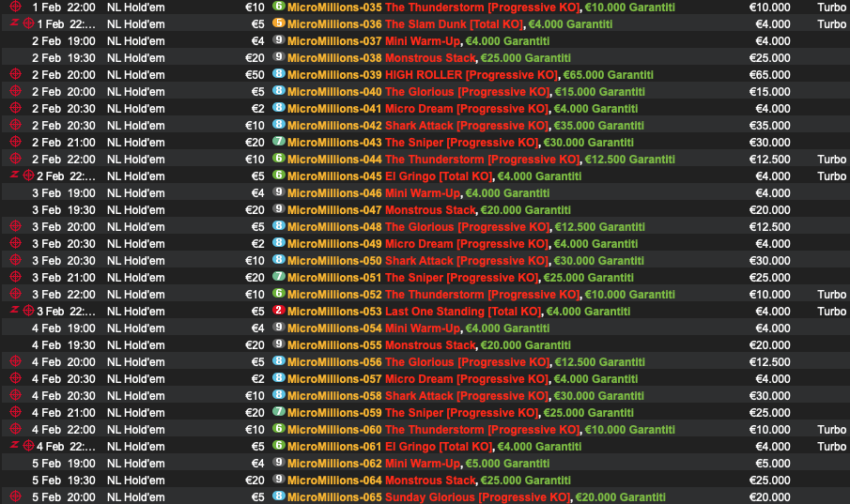Open MicroMillions-039 HIGH ROLLER tournament name
The height and width of the screenshot is (504, 850).
[x=470, y=75]
